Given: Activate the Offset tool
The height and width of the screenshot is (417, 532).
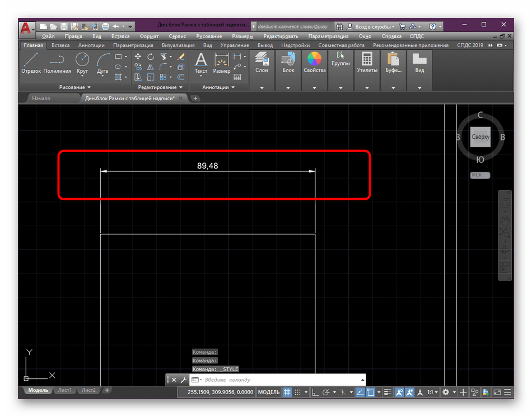Looking at the screenshot, I should click(181, 77).
